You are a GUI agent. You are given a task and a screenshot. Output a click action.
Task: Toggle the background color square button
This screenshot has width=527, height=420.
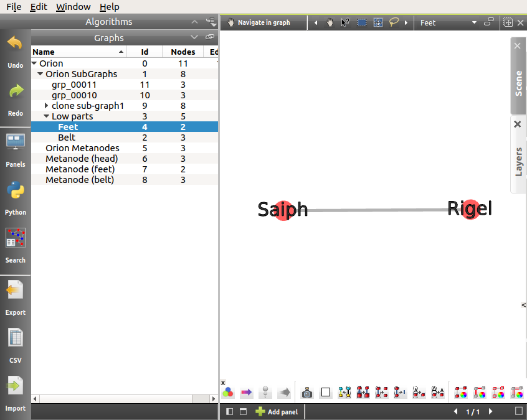click(x=325, y=393)
